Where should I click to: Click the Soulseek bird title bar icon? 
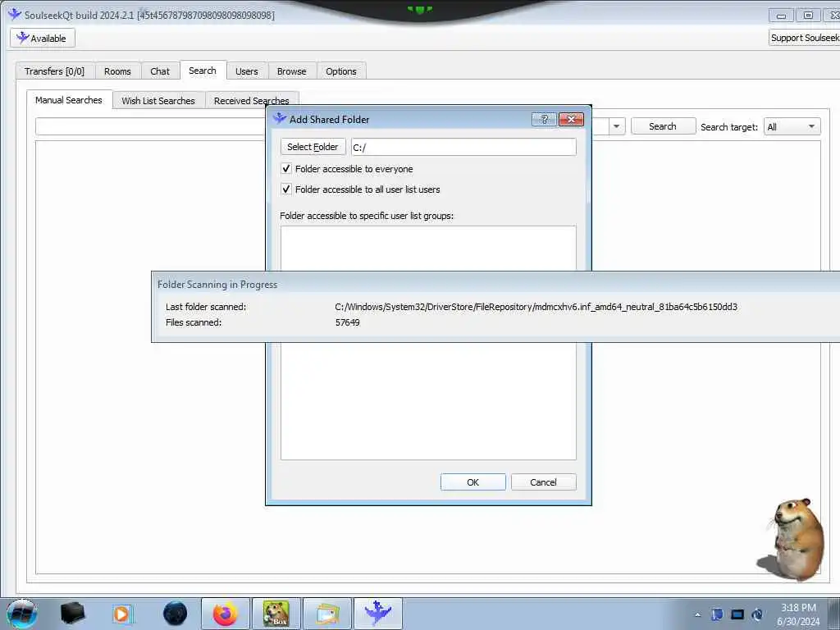(15, 15)
